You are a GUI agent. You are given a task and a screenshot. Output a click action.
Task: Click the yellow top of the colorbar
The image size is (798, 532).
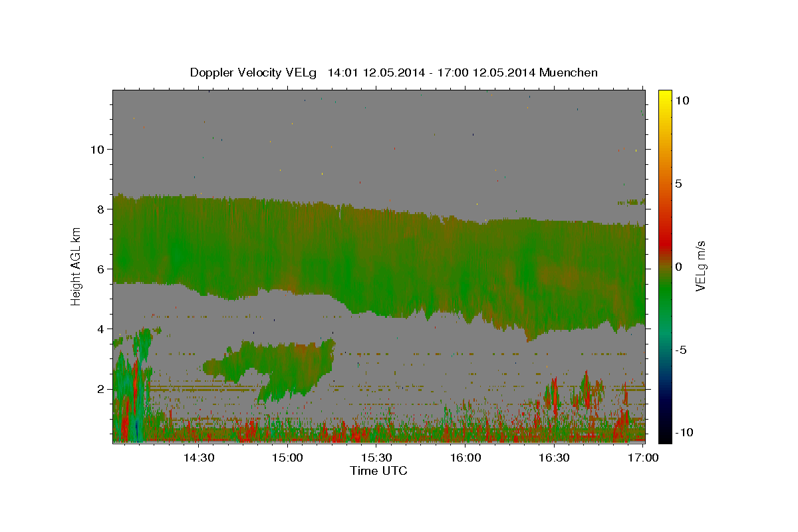point(664,96)
